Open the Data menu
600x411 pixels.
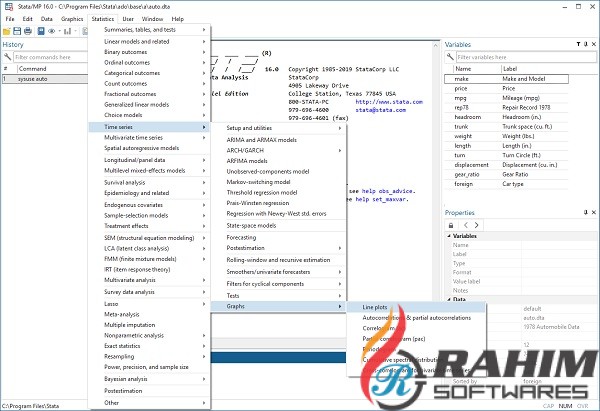[x=47, y=19]
